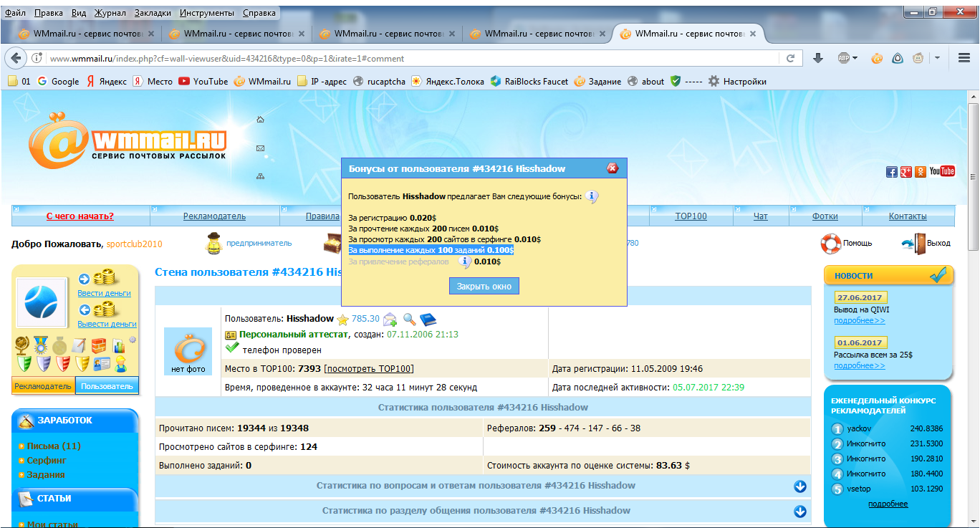Open the Журнал menu

coord(109,13)
